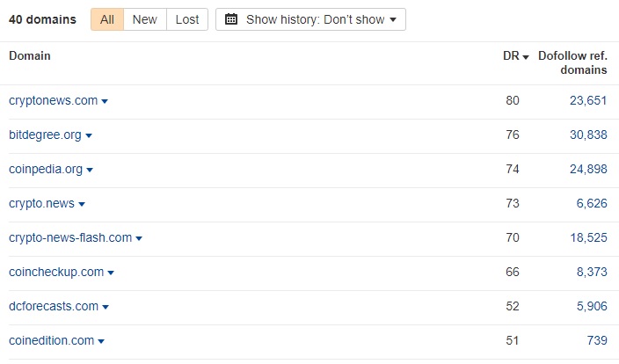Switch to the New domains tab
The image size is (619, 364).
145,19
